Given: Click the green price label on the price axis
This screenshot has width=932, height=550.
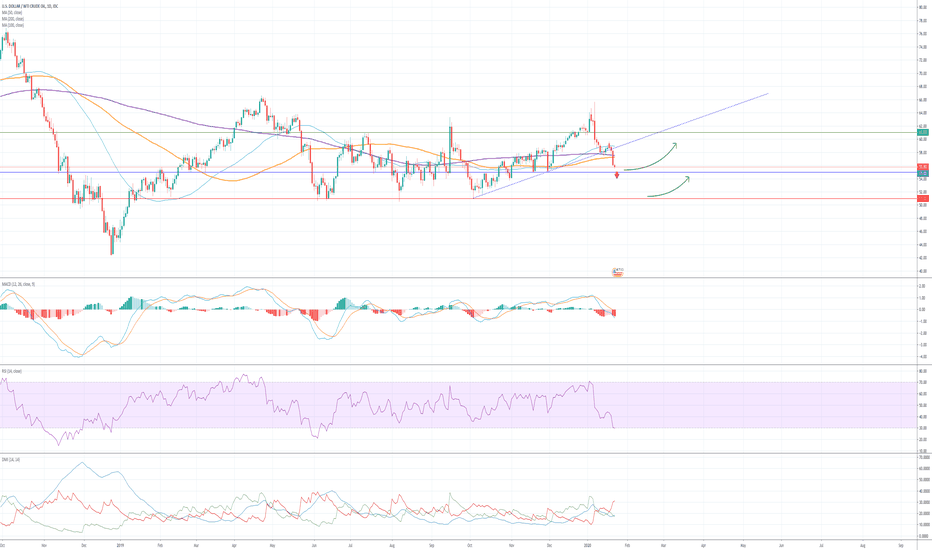Looking at the screenshot, I should [923, 132].
